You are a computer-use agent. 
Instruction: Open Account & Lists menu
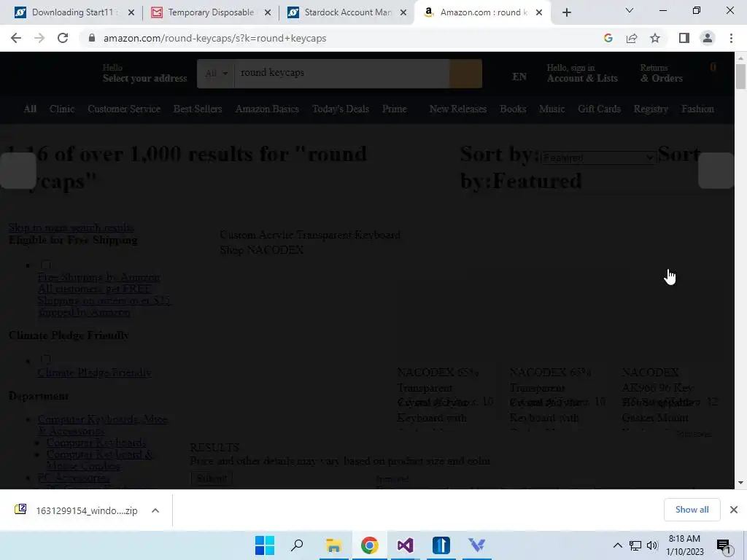[582, 74]
